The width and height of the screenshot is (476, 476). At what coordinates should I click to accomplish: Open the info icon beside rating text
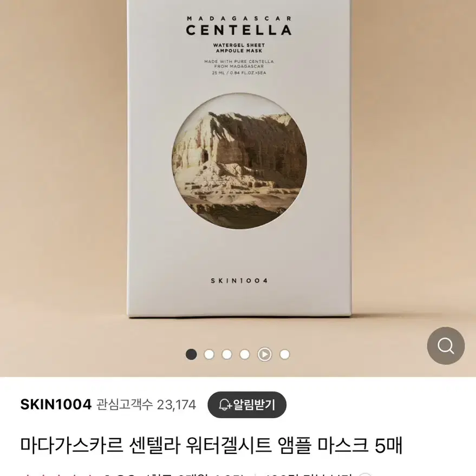click(x=366, y=474)
